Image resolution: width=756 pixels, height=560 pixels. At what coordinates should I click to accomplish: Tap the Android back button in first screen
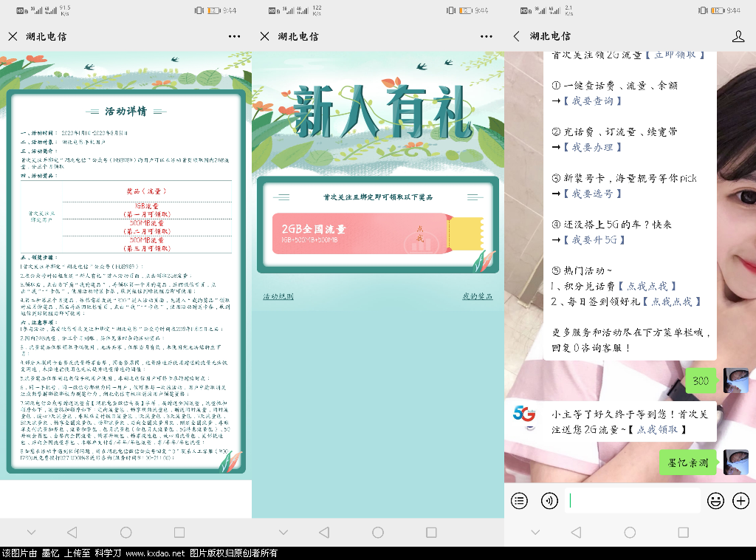[72, 532]
